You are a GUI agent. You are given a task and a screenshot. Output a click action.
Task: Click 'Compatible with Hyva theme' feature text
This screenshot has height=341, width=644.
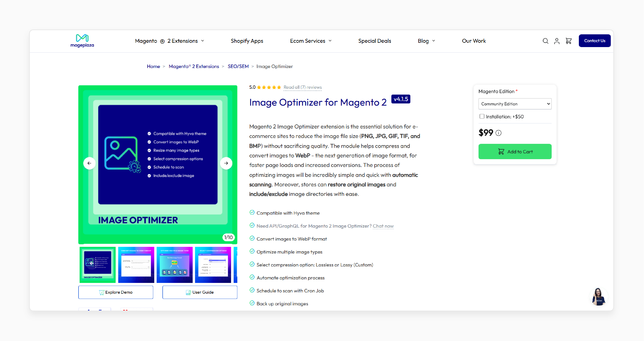tap(288, 213)
